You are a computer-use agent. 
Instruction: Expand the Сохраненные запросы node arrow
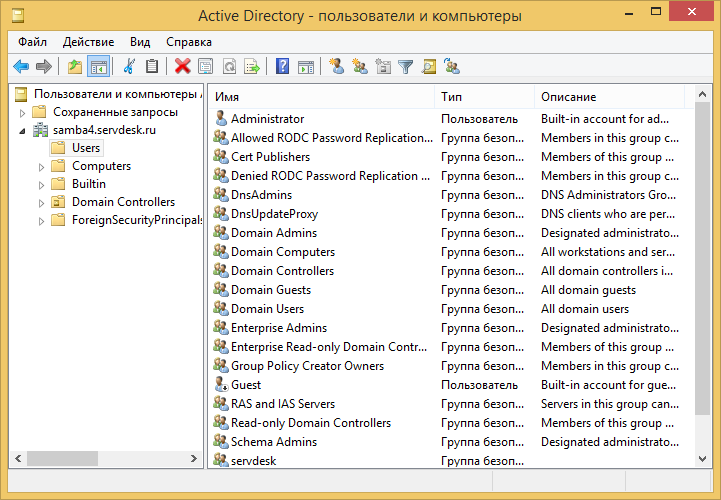(22, 113)
